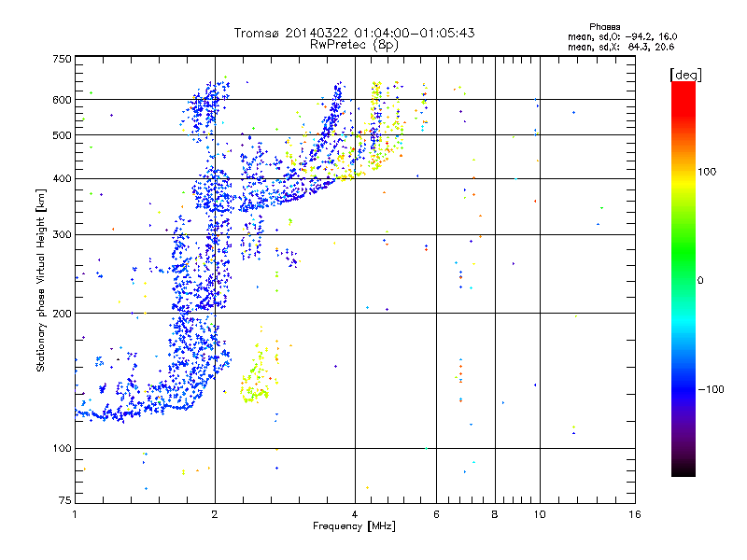Click the y-axis tick label '600'
The height and width of the screenshot is (560, 747).
(62, 100)
